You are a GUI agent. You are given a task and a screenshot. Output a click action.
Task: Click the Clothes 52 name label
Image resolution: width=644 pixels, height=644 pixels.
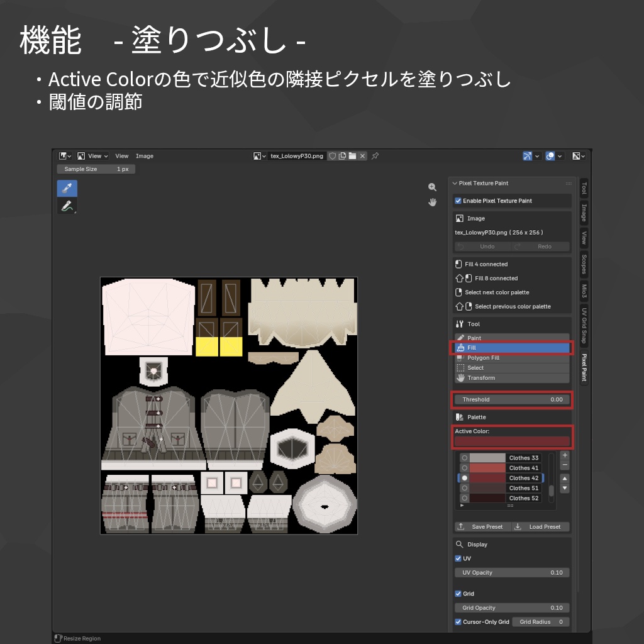tap(524, 498)
